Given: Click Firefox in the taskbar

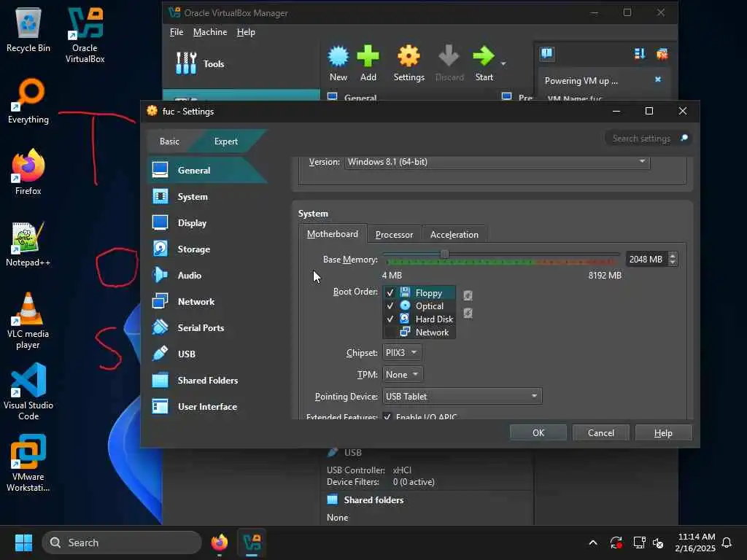Looking at the screenshot, I should click(219, 542).
